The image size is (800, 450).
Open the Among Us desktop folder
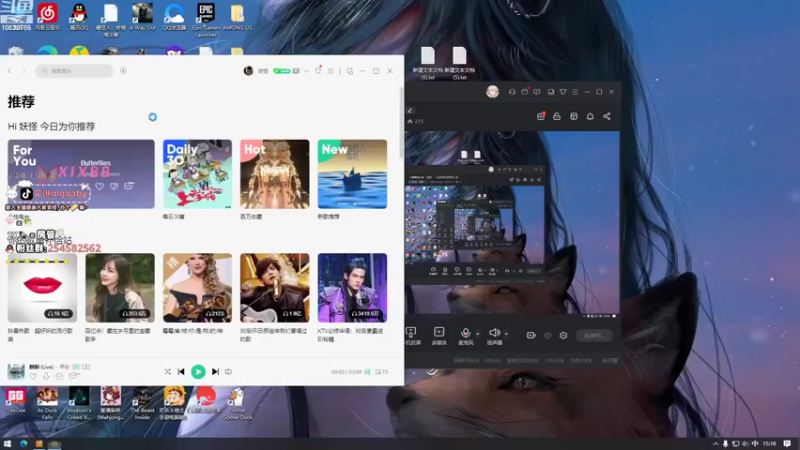point(237,18)
